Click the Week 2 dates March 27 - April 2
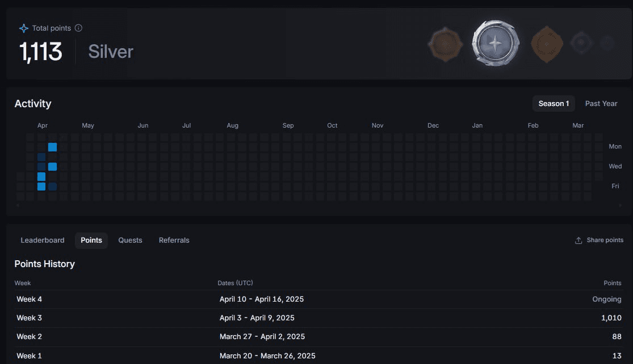This screenshot has width=633, height=364. 262,337
